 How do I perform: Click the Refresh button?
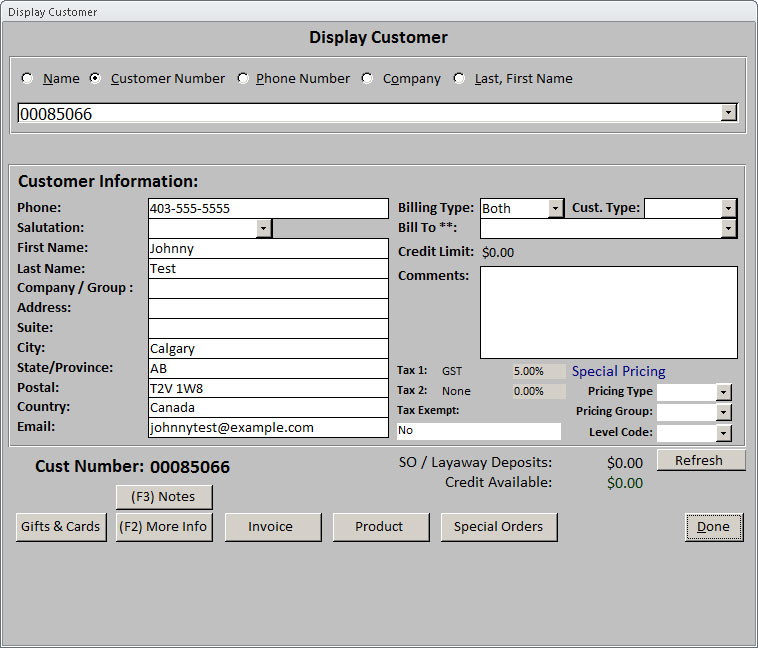(700, 460)
